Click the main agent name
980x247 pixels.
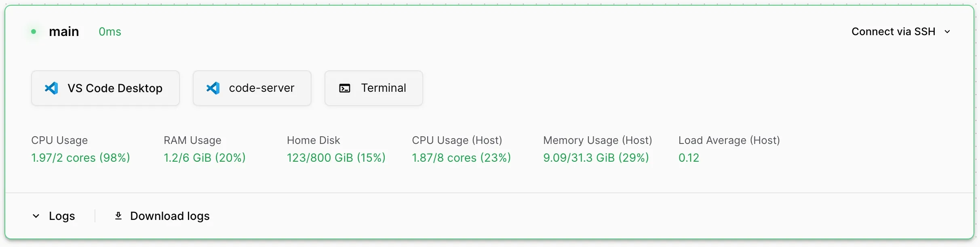pos(64,32)
